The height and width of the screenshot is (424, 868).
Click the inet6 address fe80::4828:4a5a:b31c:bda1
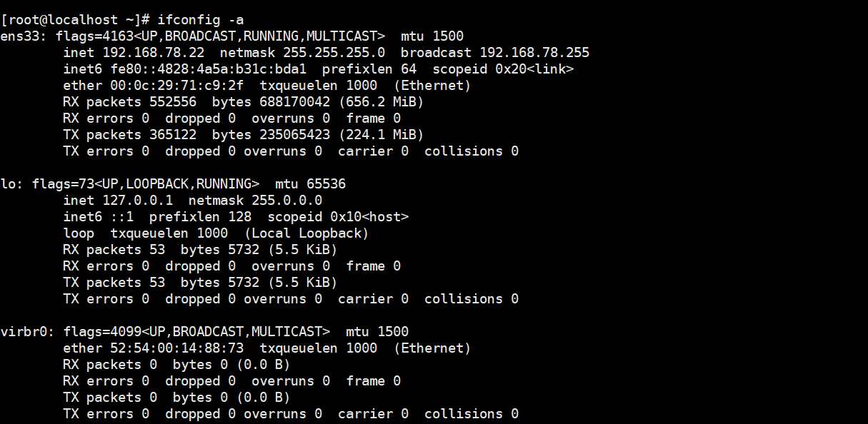coord(209,69)
